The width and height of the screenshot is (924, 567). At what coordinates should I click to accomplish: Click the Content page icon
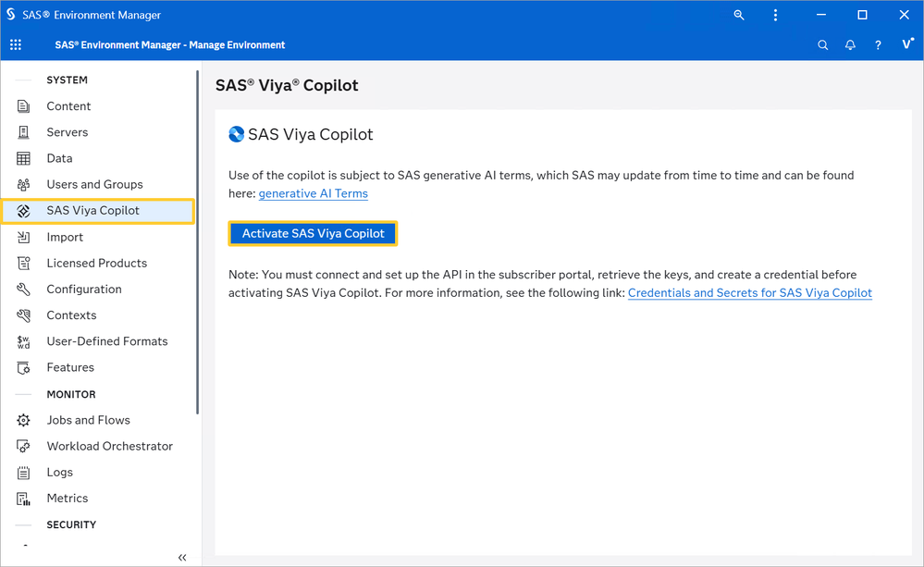pos(23,106)
